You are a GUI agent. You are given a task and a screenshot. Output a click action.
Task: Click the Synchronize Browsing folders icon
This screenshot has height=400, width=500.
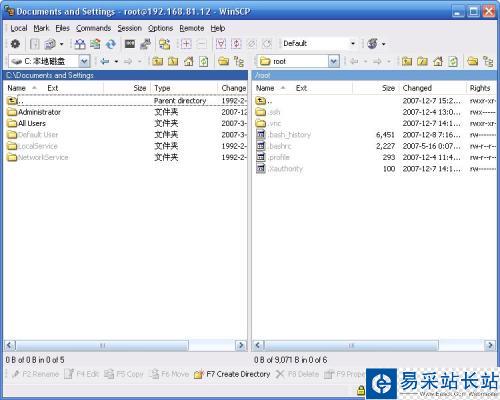(x=165, y=44)
